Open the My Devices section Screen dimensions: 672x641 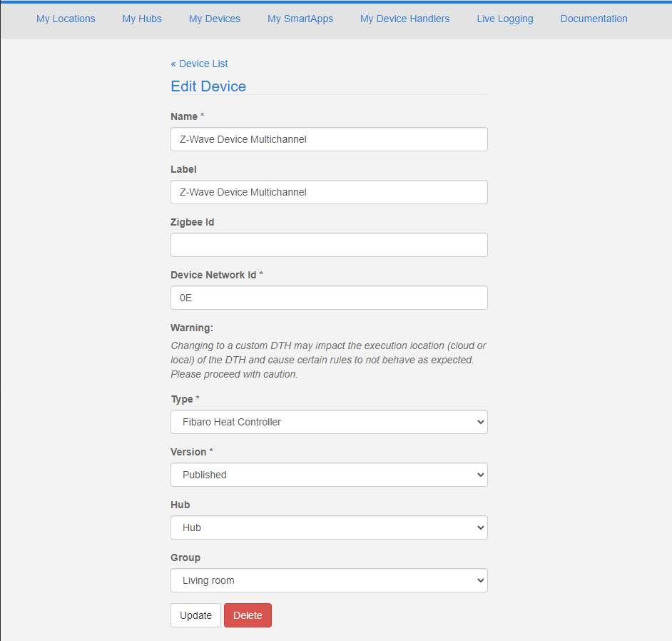(x=214, y=19)
